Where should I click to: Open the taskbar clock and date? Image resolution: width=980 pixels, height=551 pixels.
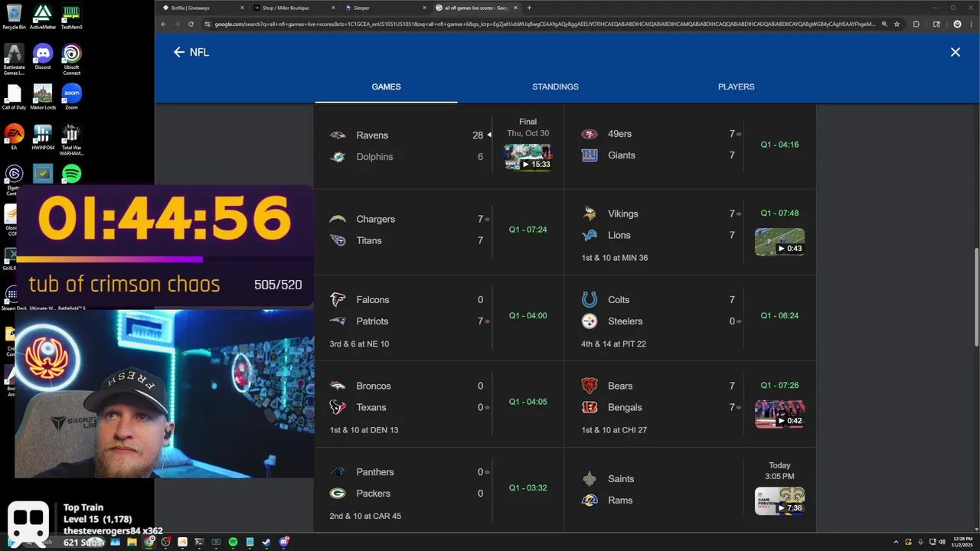(x=961, y=542)
